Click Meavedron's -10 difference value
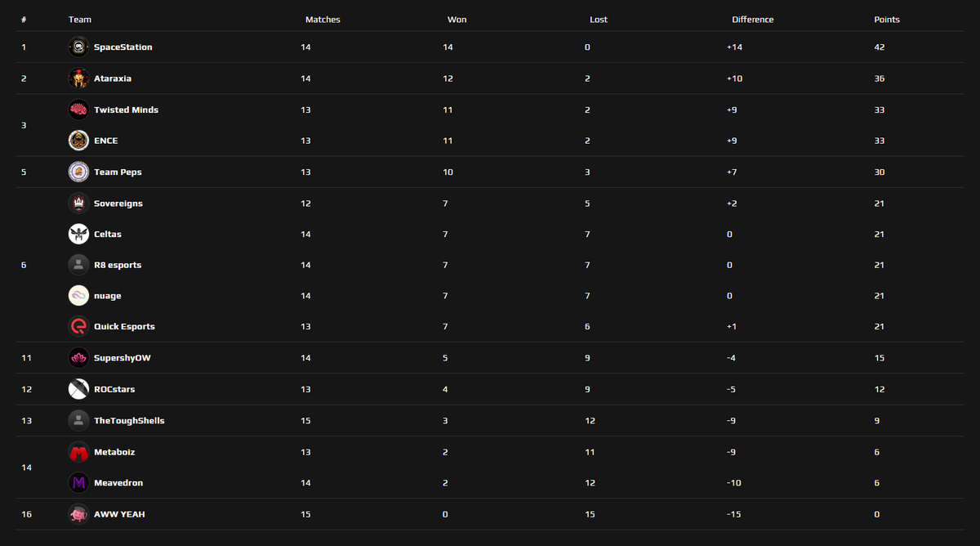Viewport: 980px width, 546px height. click(733, 482)
